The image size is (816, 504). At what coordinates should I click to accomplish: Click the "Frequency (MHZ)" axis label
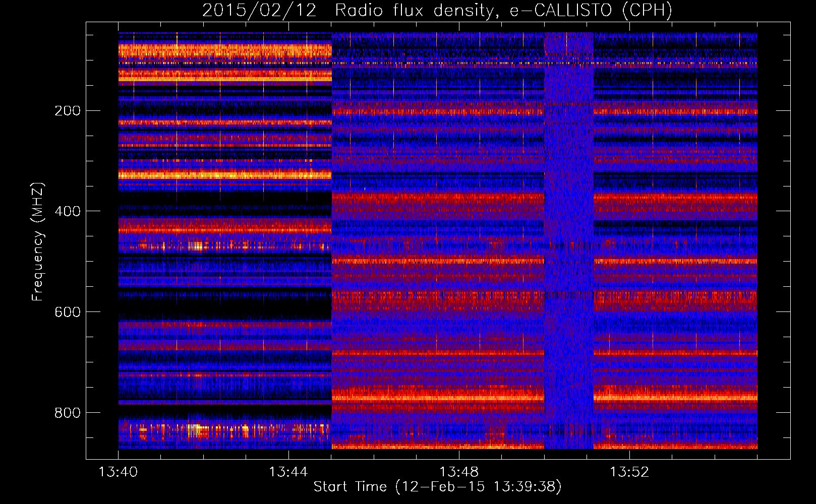point(38,241)
